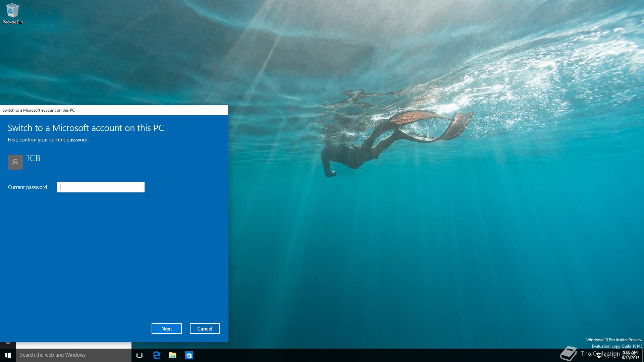This screenshot has height=362, width=644.
Task: Focus the Current password field
Action: tap(101, 187)
